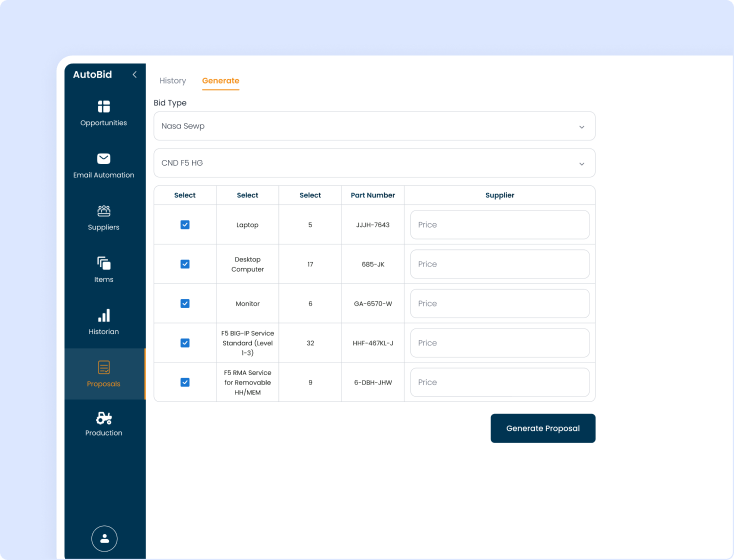The image size is (734, 560).
Task: Click the Laptop row Price field
Action: tap(500, 225)
